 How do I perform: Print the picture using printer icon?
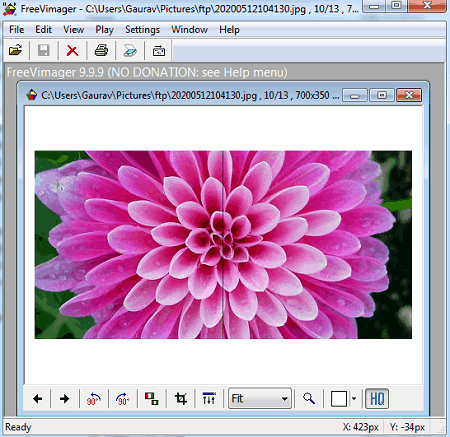pos(101,51)
